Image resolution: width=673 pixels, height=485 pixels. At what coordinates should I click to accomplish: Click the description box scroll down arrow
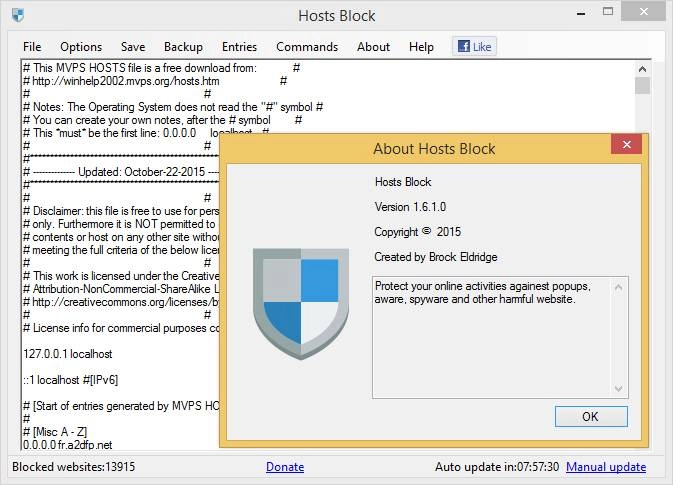(618, 388)
